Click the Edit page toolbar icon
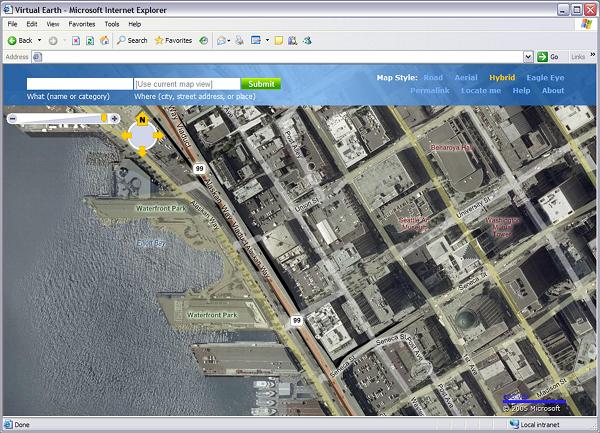Screen dimensions: 600x433 256,40
